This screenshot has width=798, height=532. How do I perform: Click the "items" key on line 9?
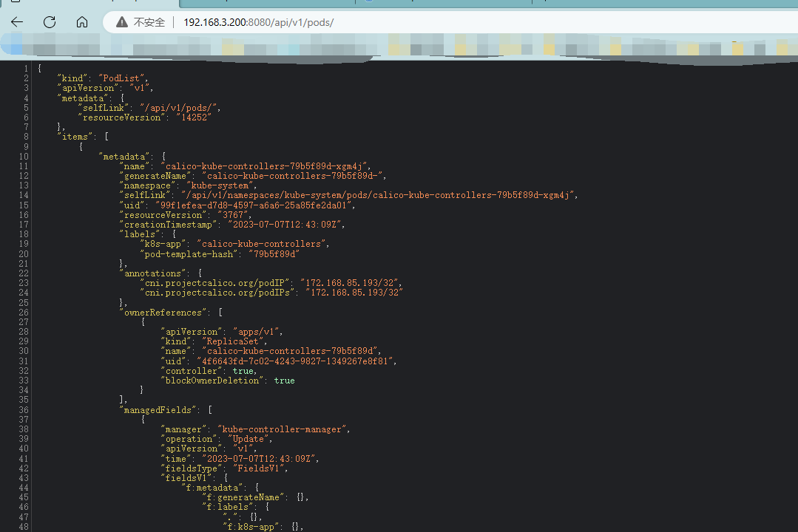[x=78, y=137]
